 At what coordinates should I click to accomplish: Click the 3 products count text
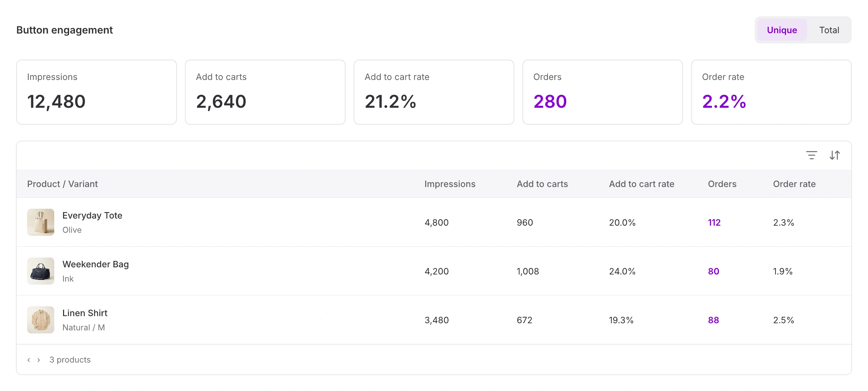pyautogui.click(x=70, y=360)
